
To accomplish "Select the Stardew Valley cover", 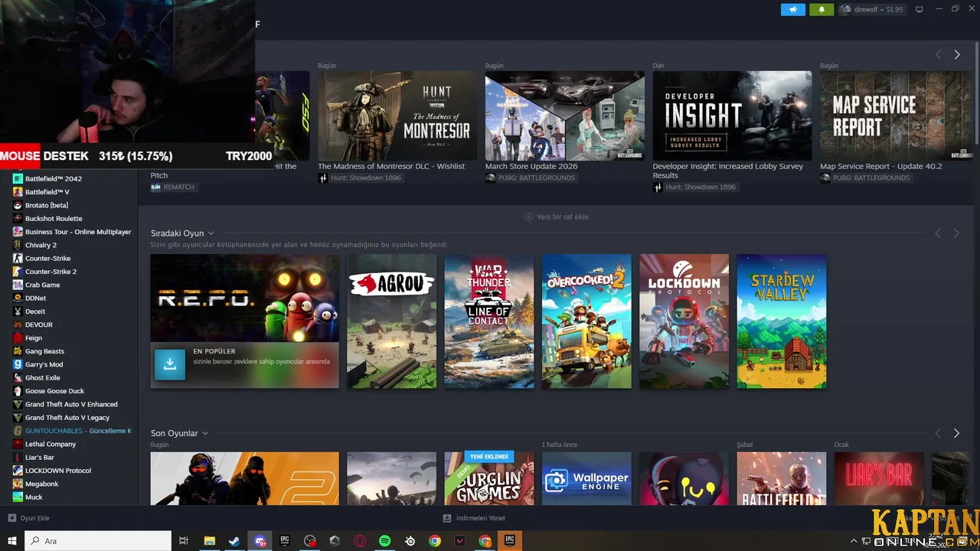I will click(x=782, y=321).
